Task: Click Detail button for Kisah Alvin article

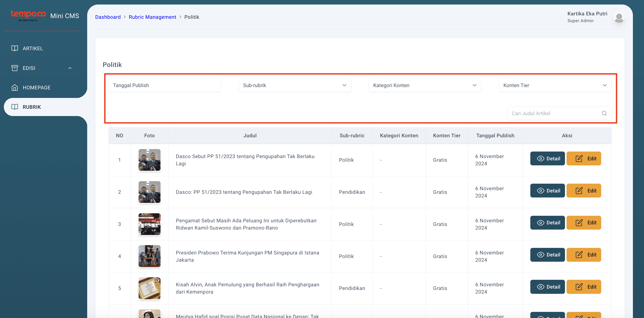Action: click(x=547, y=287)
